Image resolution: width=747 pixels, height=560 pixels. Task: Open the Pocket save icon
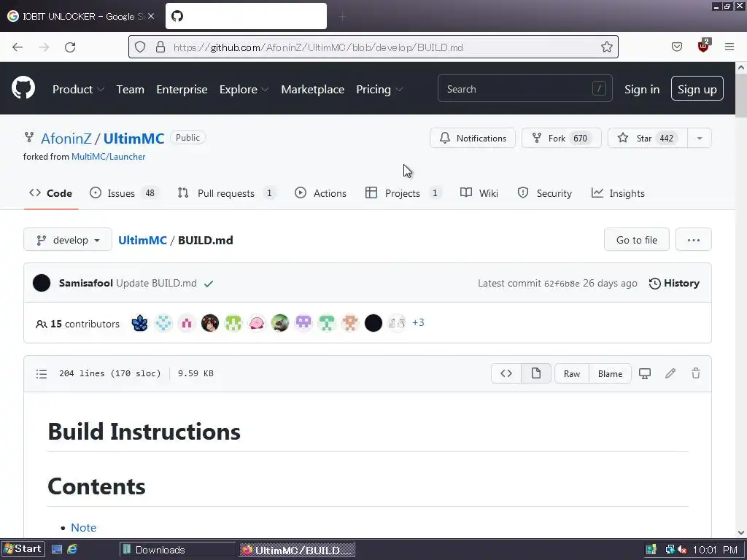[x=677, y=47]
